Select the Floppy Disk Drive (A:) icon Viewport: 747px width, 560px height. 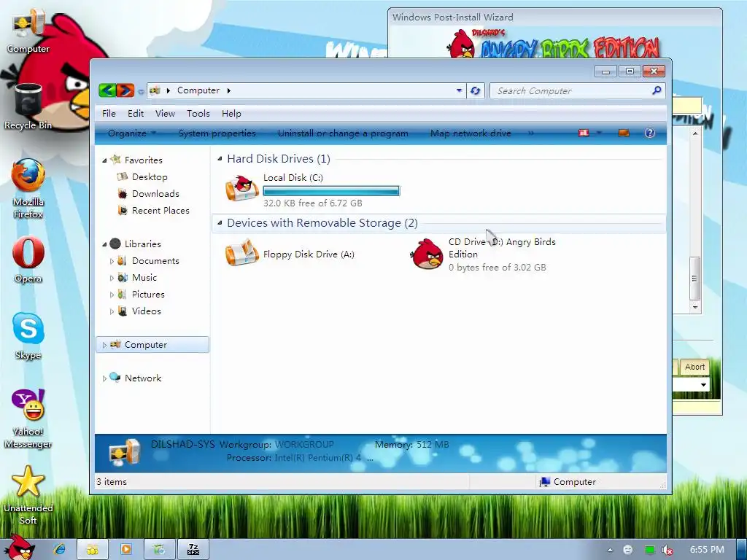242,253
